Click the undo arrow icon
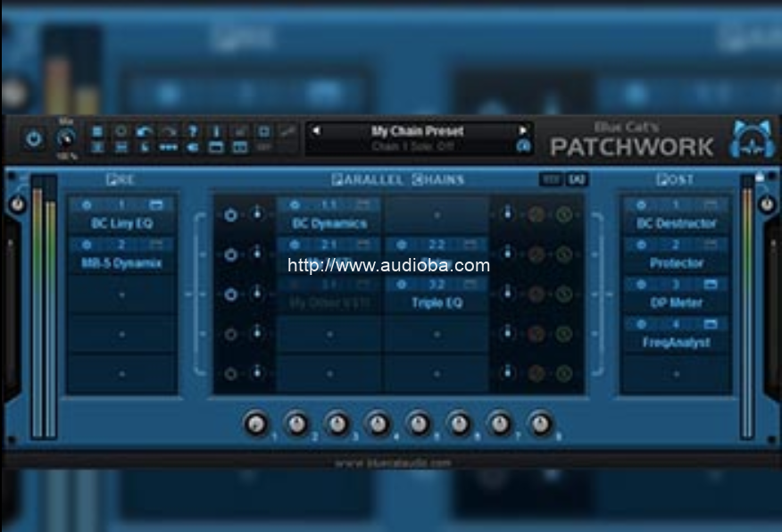 [x=144, y=131]
